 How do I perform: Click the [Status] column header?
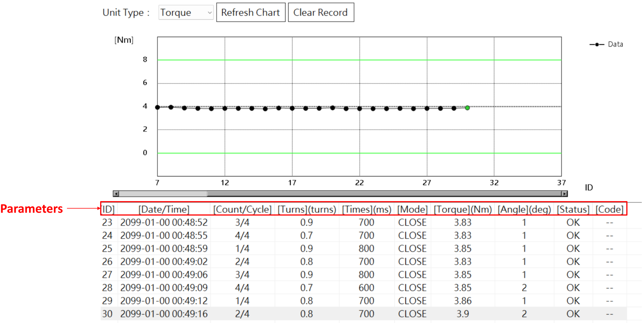[573, 209]
